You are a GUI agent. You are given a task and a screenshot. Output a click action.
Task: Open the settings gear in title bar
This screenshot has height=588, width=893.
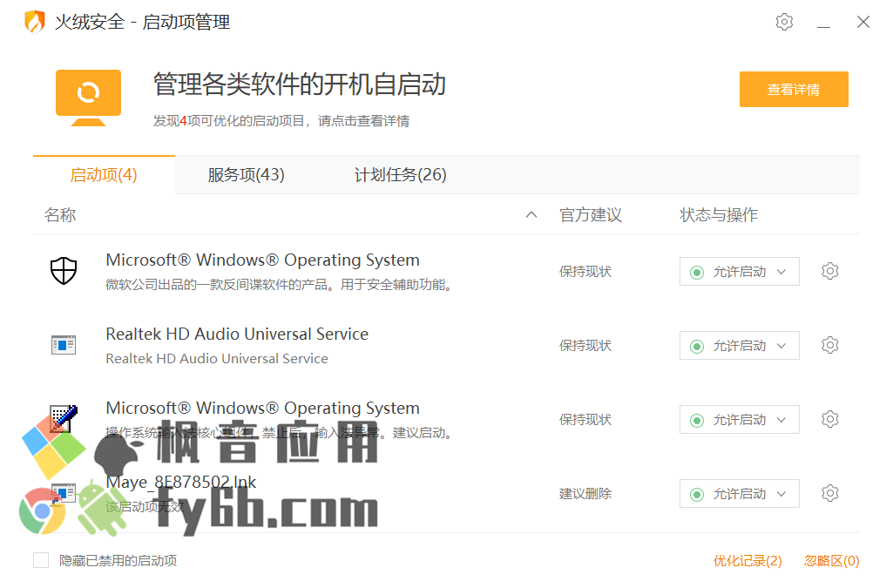pyautogui.click(x=784, y=22)
